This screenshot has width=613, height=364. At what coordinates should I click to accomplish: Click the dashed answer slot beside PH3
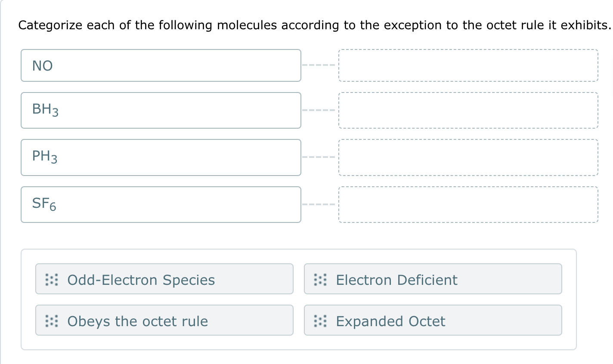tap(468, 157)
